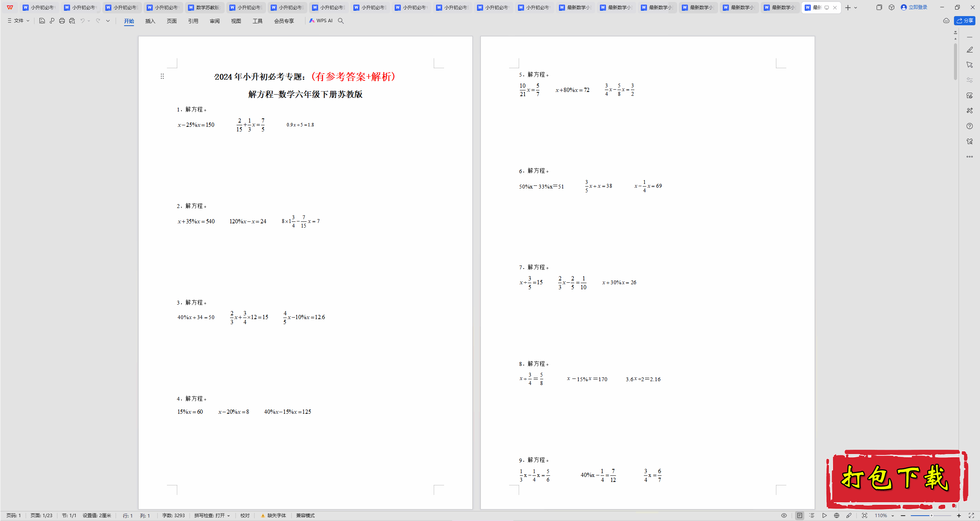Image resolution: width=980 pixels, height=521 pixels.
Task: Open the 文件 menu dropdown
Action: click(19, 21)
